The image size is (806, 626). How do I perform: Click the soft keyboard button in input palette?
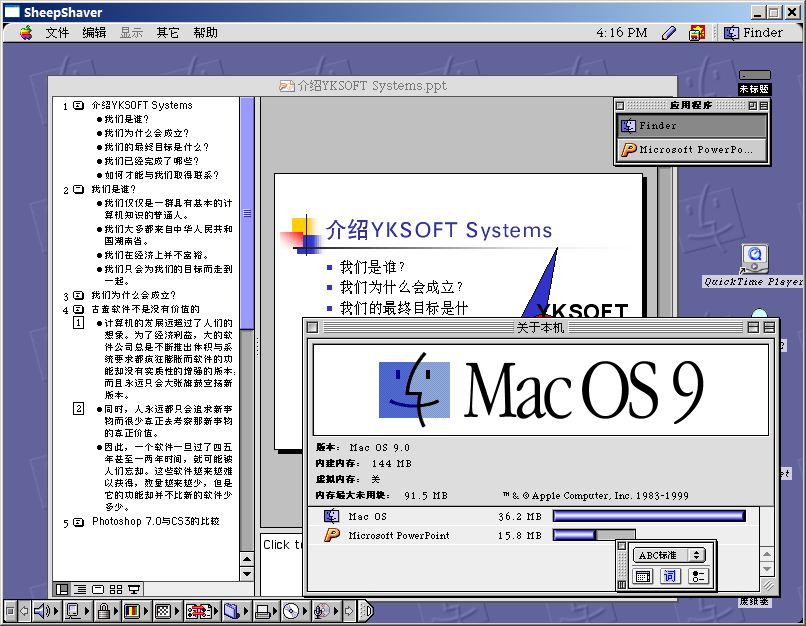click(643, 576)
